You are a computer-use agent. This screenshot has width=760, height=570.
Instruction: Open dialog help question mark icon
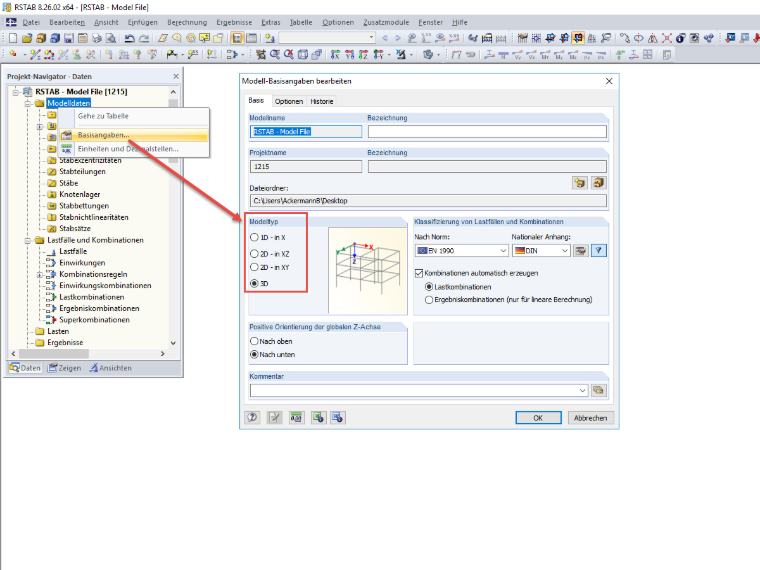coord(253,417)
